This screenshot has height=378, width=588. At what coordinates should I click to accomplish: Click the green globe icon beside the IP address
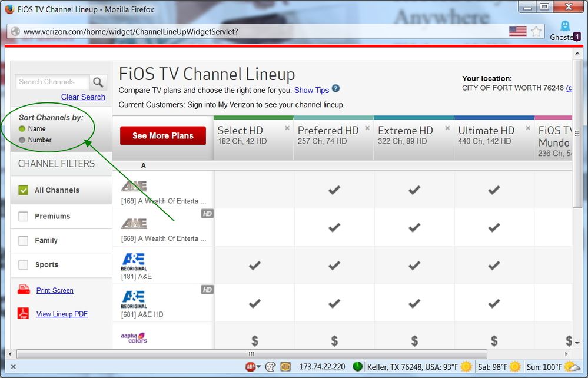click(x=357, y=366)
